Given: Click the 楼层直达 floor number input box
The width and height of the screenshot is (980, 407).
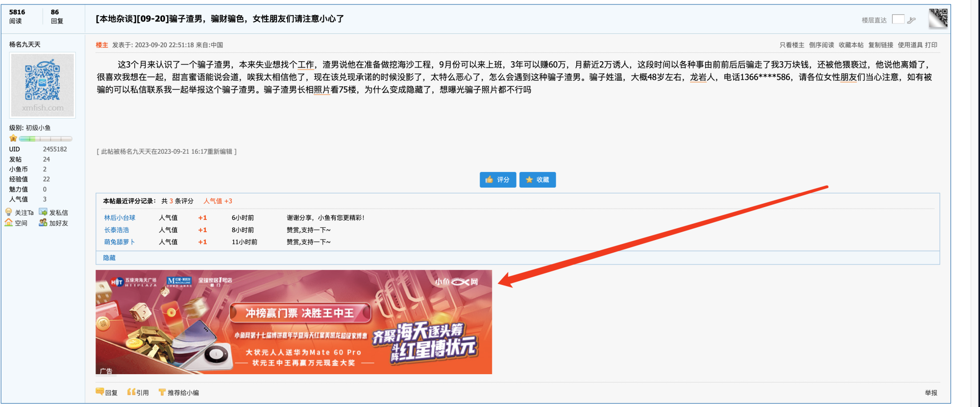Looking at the screenshot, I should pos(898,20).
